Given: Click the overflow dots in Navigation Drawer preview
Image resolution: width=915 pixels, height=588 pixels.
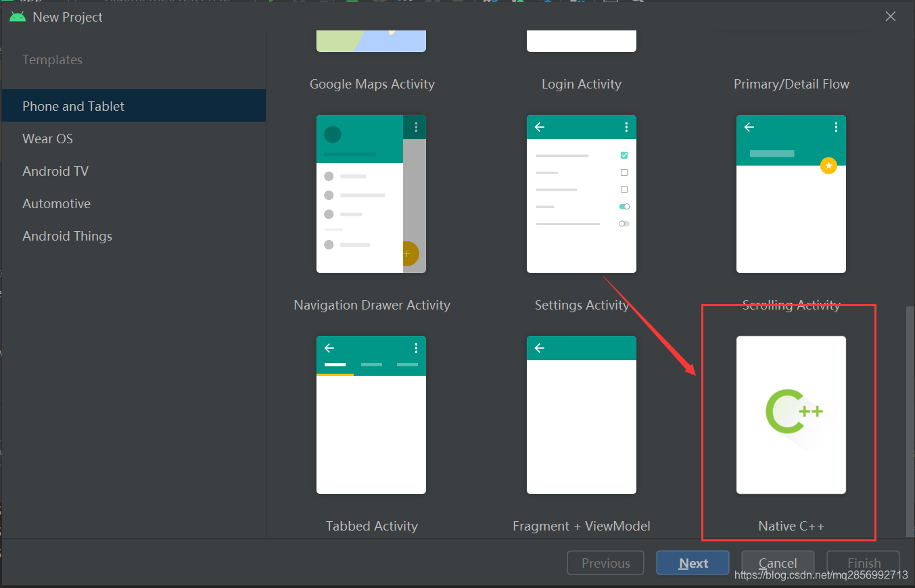Looking at the screenshot, I should [x=415, y=127].
